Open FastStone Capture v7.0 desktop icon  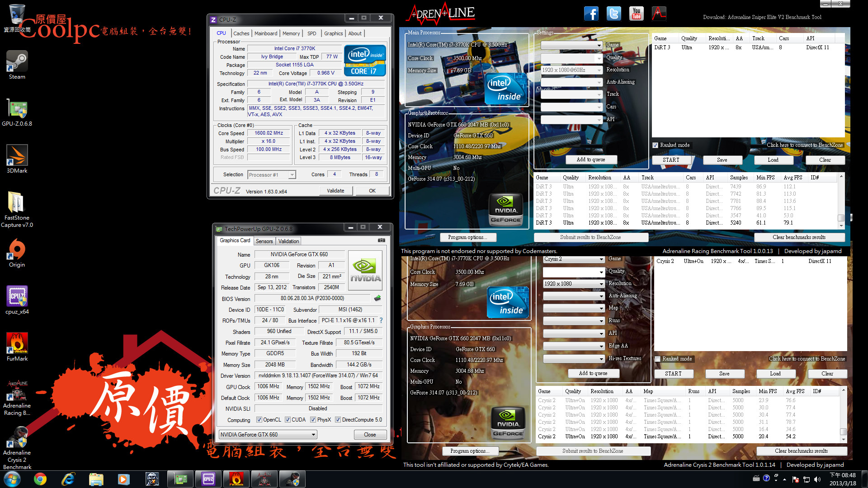(17, 209)
